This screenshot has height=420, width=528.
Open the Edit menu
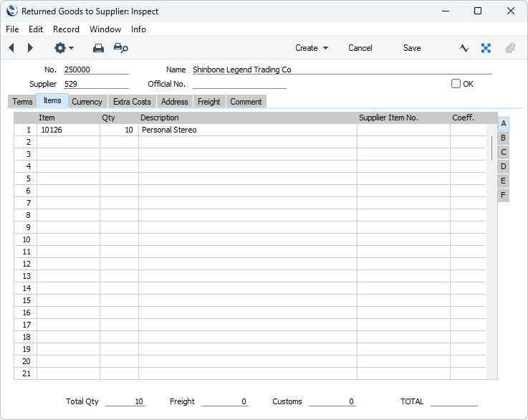(x=36, y=29)
